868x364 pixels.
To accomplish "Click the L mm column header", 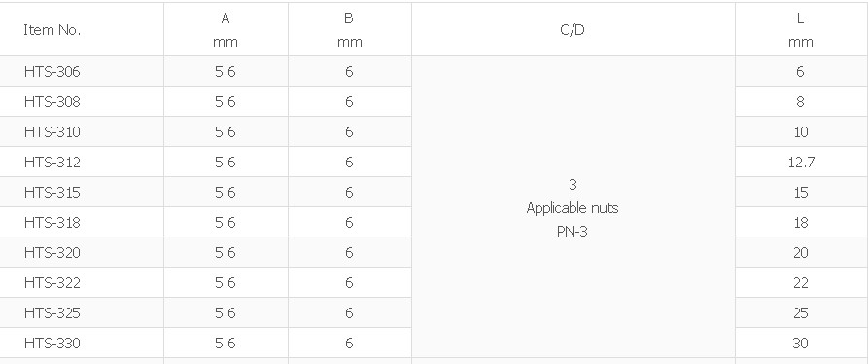I will pyautogui.click(x=801, y=30).
